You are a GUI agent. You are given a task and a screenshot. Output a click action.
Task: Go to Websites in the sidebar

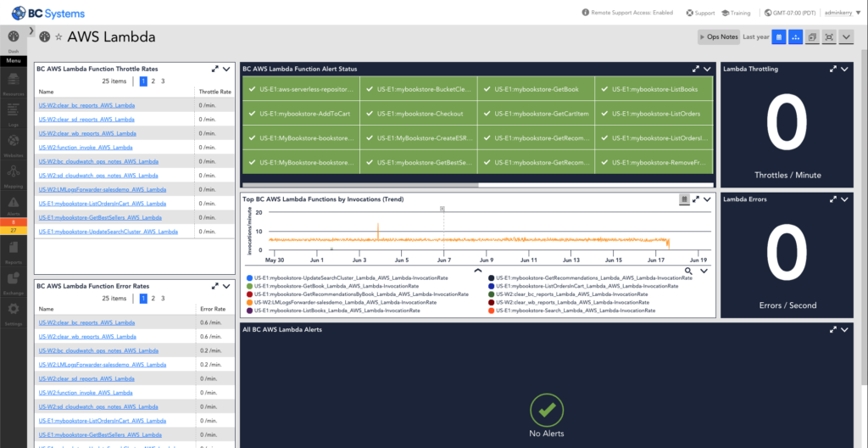(x=14, y=143)
